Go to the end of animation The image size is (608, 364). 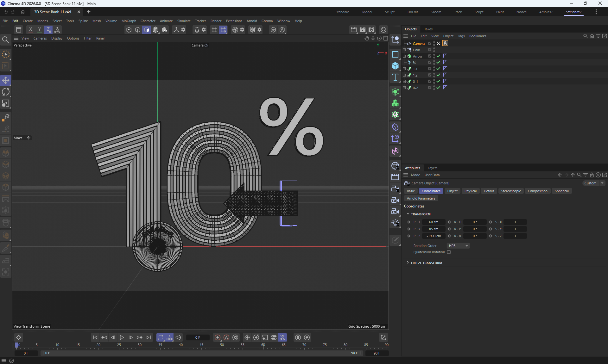pos(149,337)
